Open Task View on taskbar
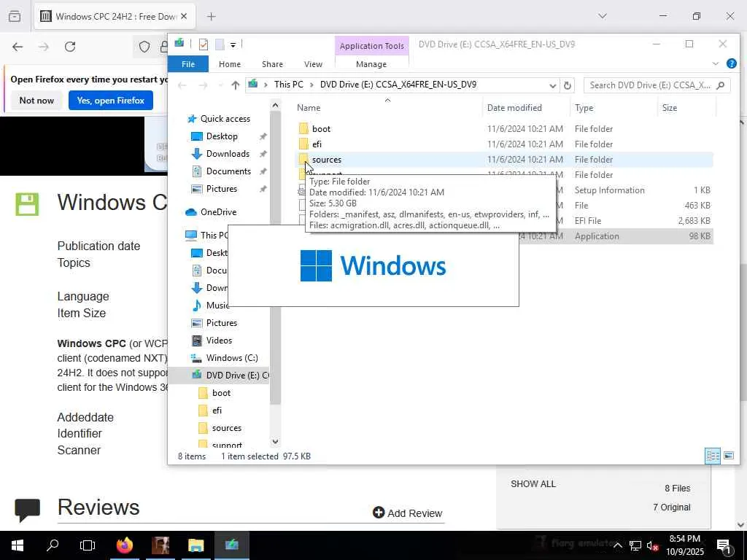The width and height of the screenshot is (747, 560). click(88, 545)
